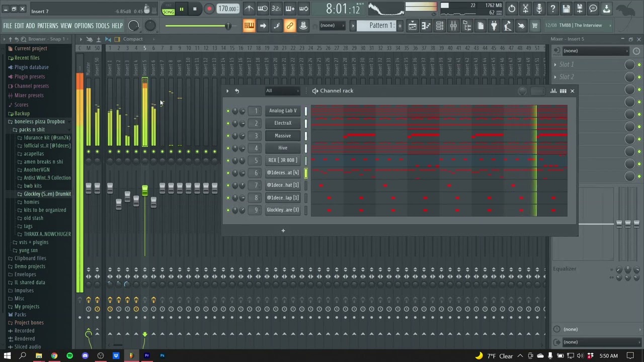
Task: Open the PATTERNS menu
Action: click(47, 26)
